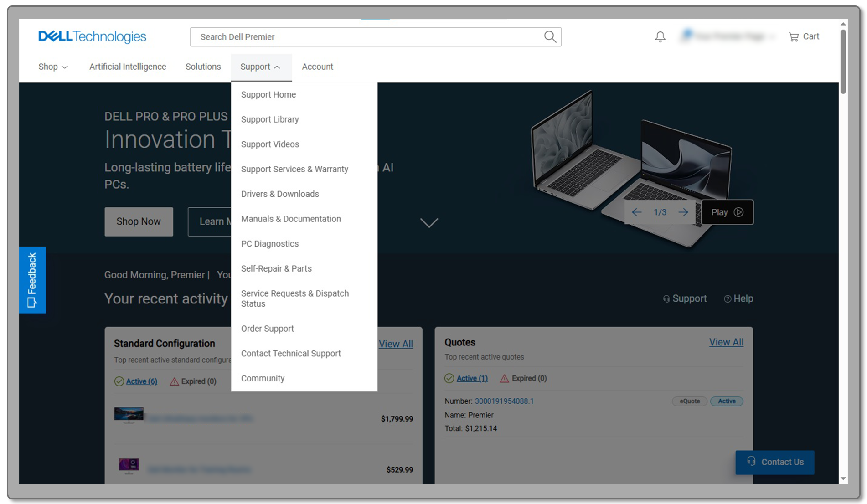Click the page scrollbar up arrow
This screenshot has width=867, height=504.
tap(843, 24)
